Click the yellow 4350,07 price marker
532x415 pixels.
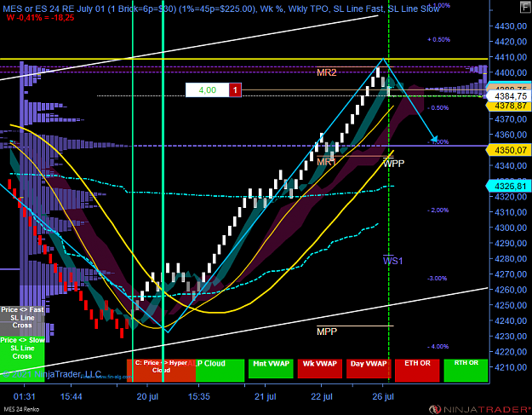pos(508,150)
